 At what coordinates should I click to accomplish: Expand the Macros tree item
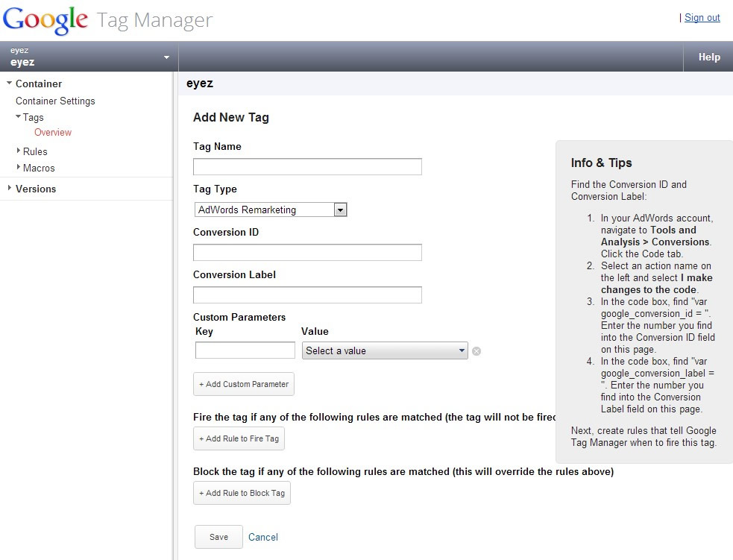pos(18,167)
